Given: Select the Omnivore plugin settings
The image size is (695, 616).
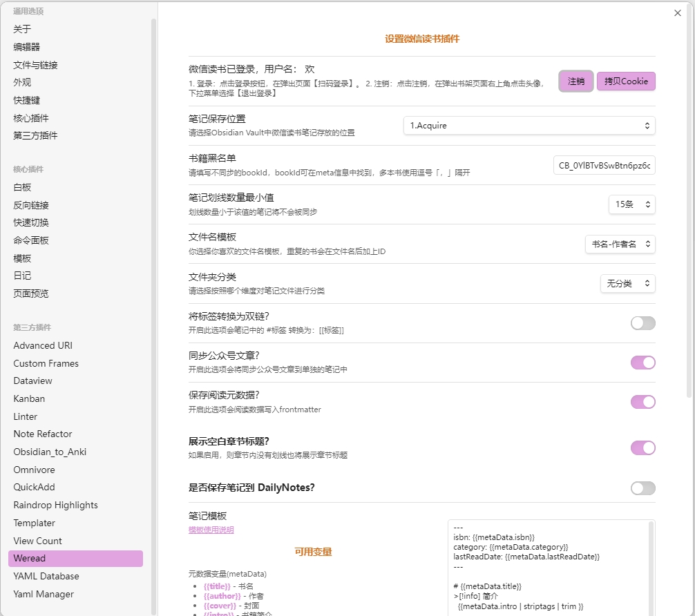Looking at the screenshot, I should pyautogui.click(x=33, y=469).
